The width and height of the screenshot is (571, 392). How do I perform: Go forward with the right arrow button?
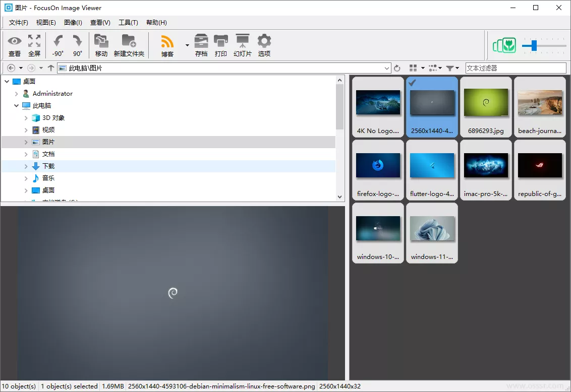(31, 68)
